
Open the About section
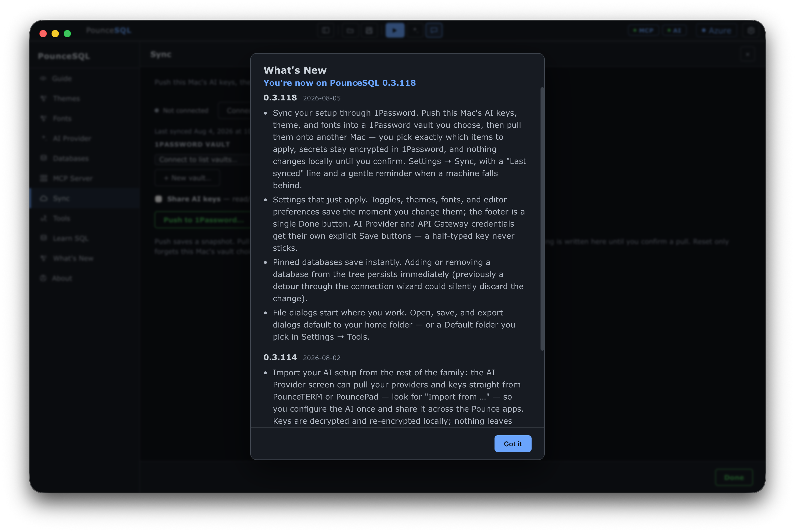tap(85, 278)
